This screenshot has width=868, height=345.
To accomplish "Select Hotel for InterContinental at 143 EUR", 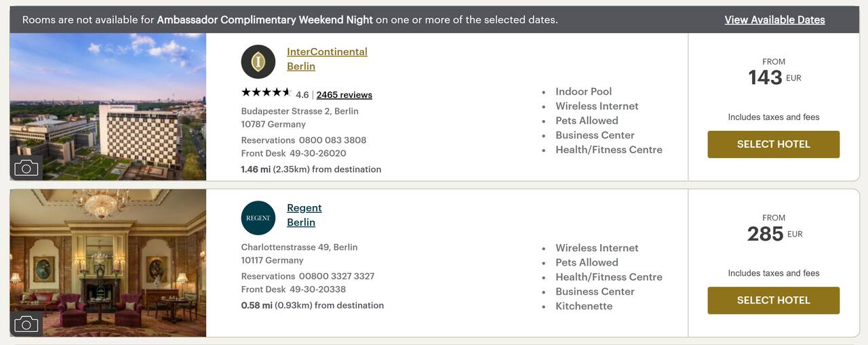I will pyautogui.click(x=774, y=144).
